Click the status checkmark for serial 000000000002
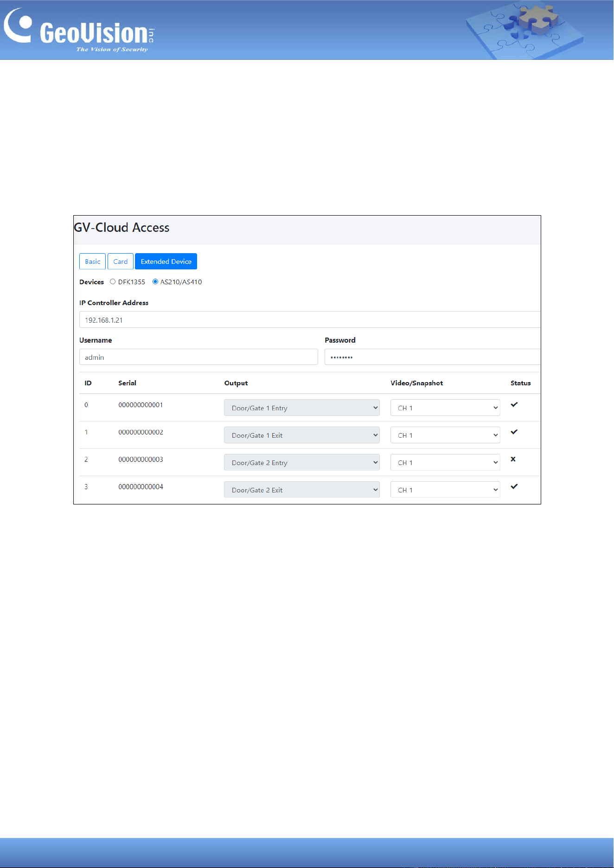 click(x=514, y=432)
